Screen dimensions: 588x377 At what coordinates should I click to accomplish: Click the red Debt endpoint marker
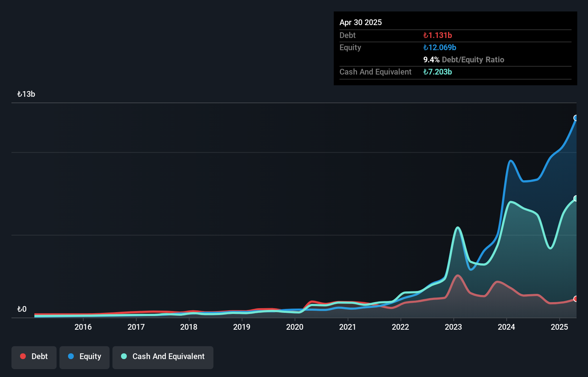point(576,299)
